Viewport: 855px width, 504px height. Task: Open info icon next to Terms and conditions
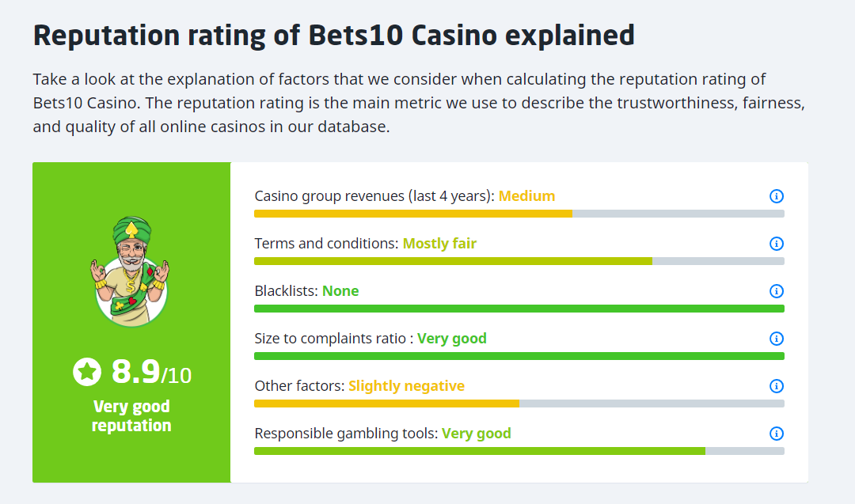coord(777,244)
